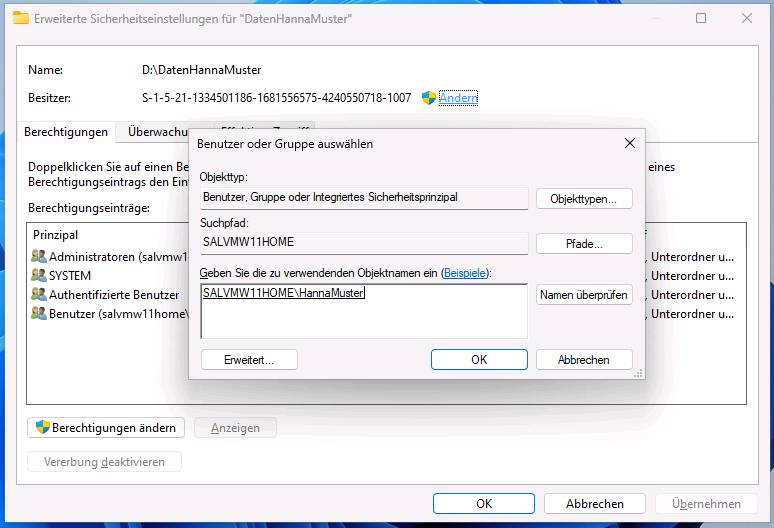Viewport: 774px width, 528px height.
Task: Open the Beispiele help link
Action: (x=464, y=273)
